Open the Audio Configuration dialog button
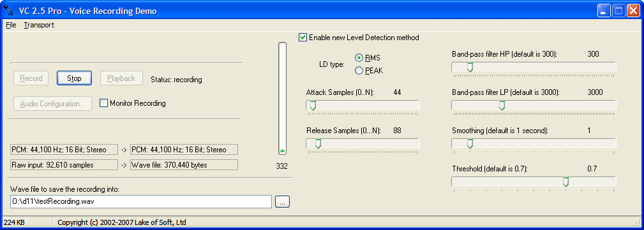 point(52,104)
